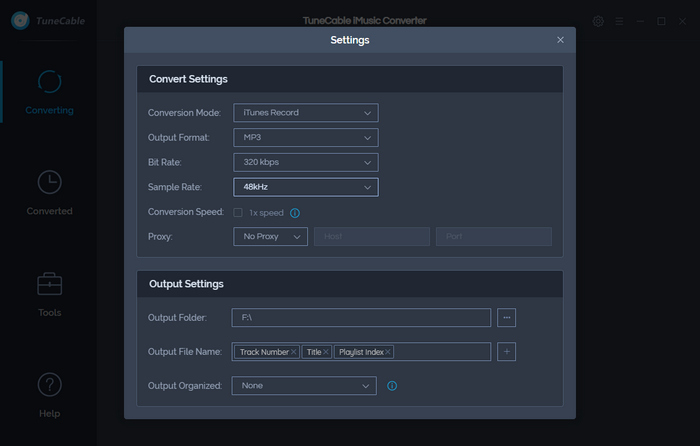Open the Help question mark icon
This screenshot has height=446, width=700.
pos(50,384)
